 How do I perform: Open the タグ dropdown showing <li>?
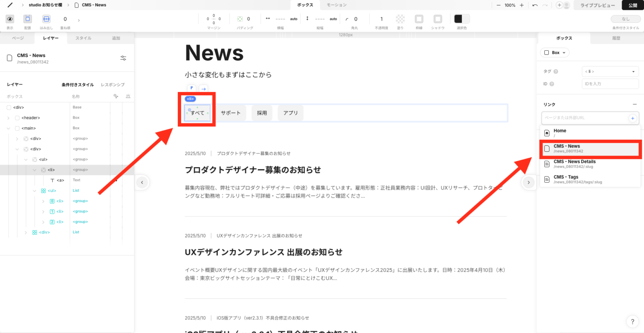[x=610, y=71]
